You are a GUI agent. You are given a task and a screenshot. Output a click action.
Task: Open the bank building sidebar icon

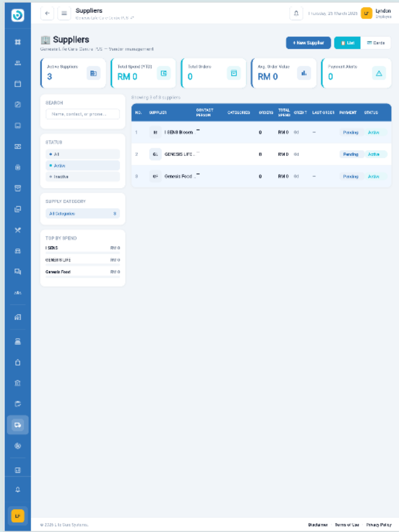coord(18,383)
